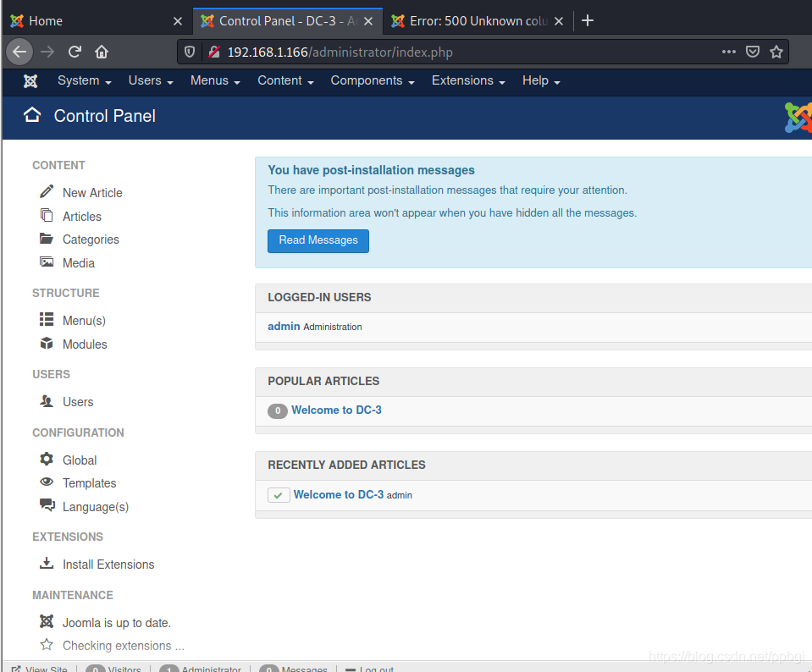
Task: Open the admin logged-in user link
Action: coord(284,326)
